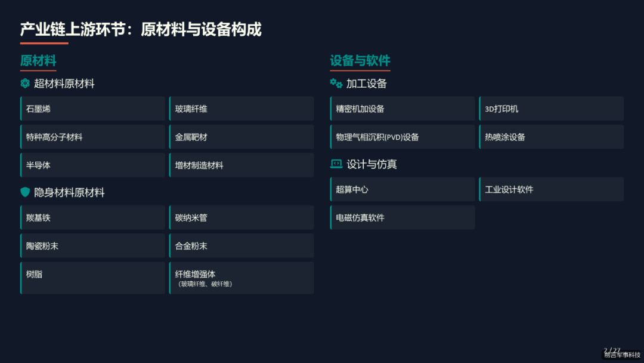Image resolution: width=644 pixels, height=363 pixels.
Task: Click the shield icon beside 隐身材料原材料
Action: (25, 192)
